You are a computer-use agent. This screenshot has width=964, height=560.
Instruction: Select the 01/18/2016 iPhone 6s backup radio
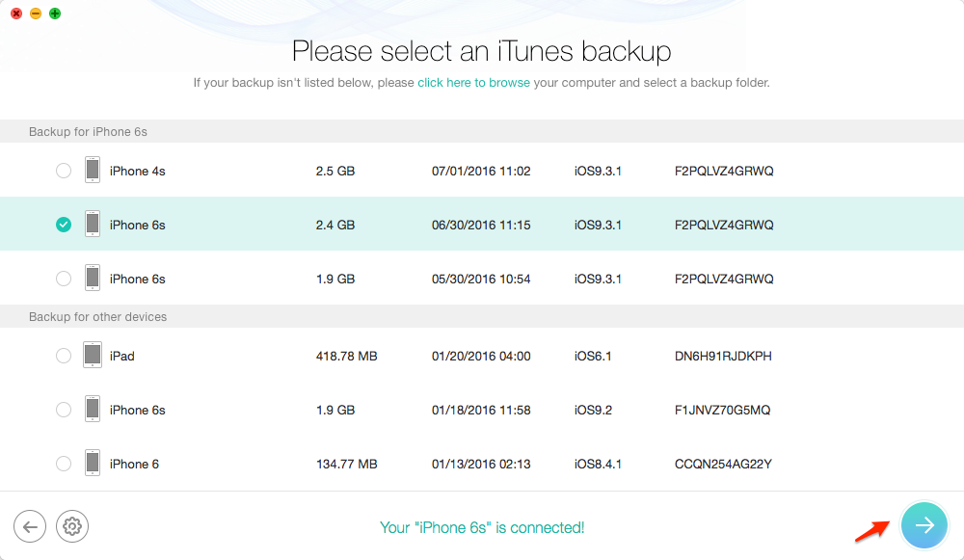click(x=64, y=410)
